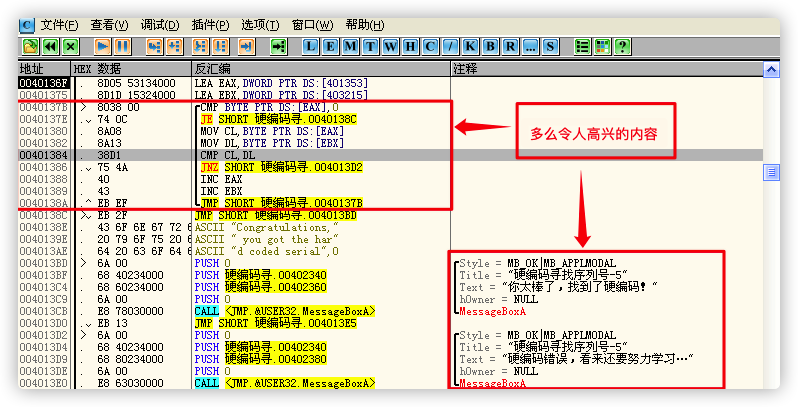Image resolution: width=798 pixels, height=407 pixels.
Task: Click the Open file toolbar icon
Action: click(30, 46)
